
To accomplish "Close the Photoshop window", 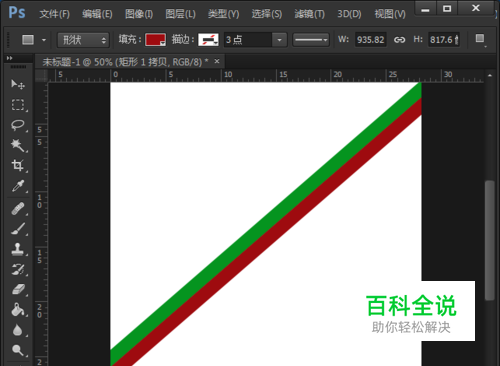I will click(476, 8).
